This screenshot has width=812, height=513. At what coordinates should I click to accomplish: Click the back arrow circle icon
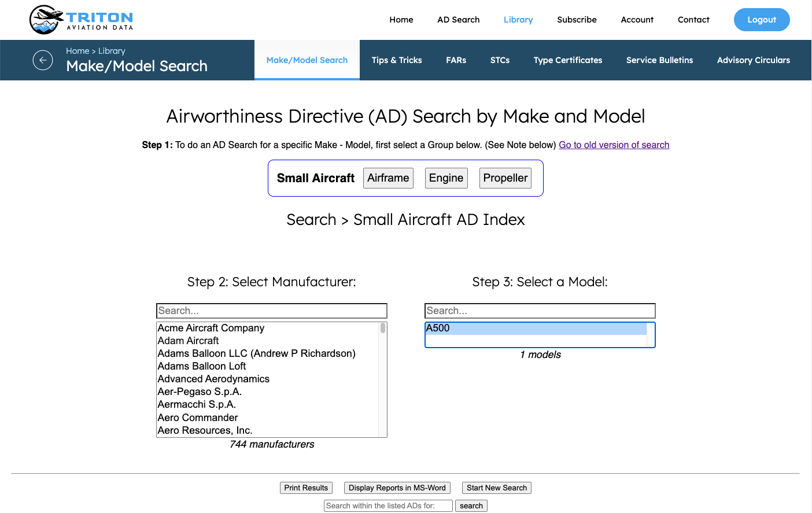(43, 60)
